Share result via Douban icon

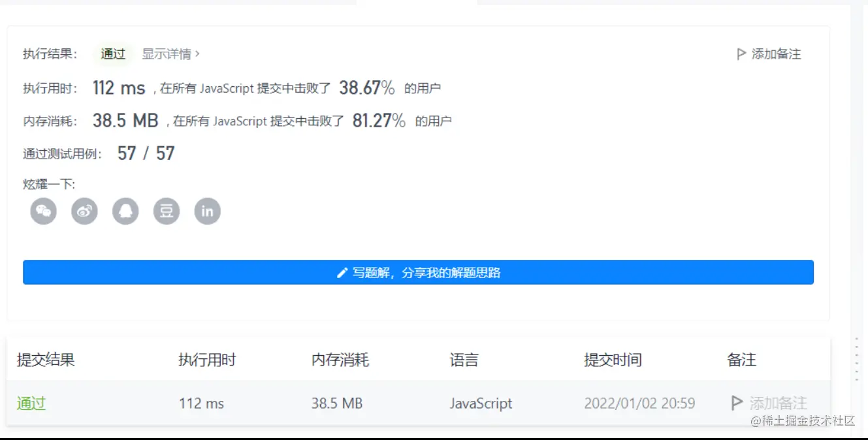[167, 212]
